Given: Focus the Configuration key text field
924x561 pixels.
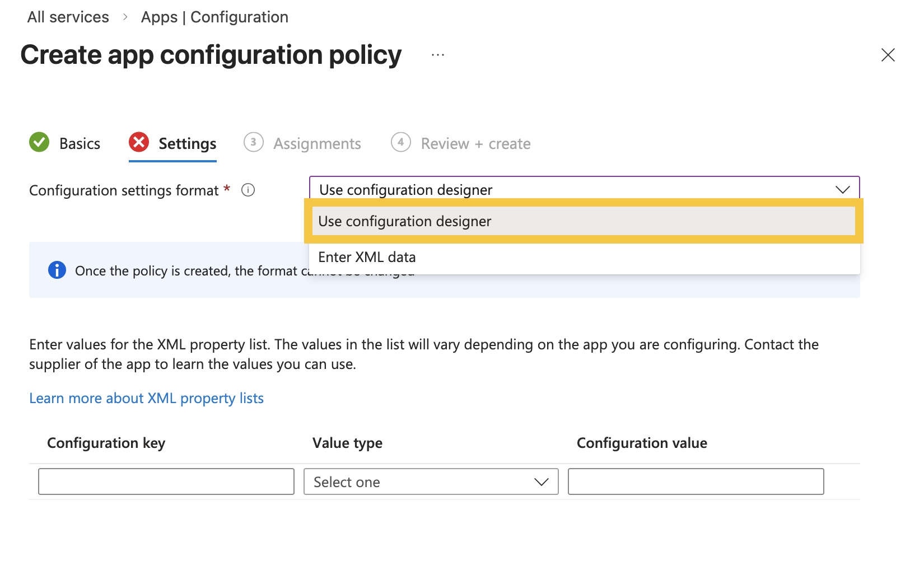Looking at the screenshot, I should 166,482.
